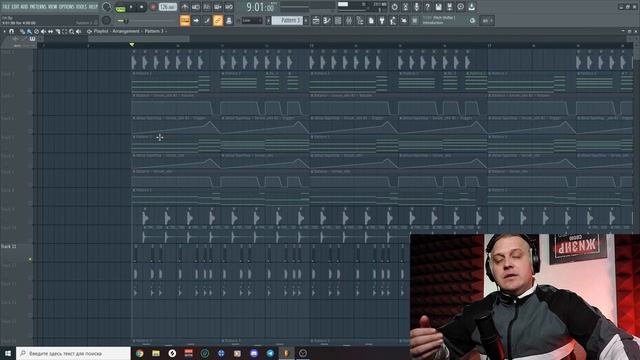Open the tempo tapper icon
The width and height of the screenshot is (640, 360).
pos(393,20)
